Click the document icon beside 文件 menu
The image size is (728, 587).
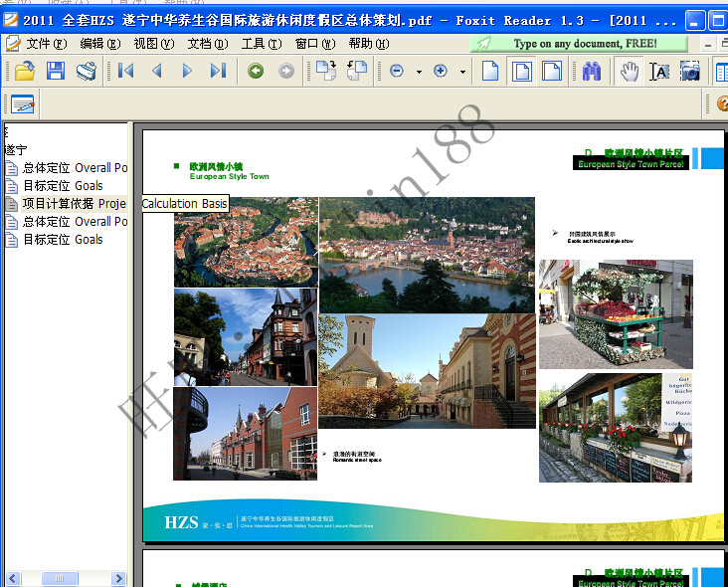[x=13, y=44]
